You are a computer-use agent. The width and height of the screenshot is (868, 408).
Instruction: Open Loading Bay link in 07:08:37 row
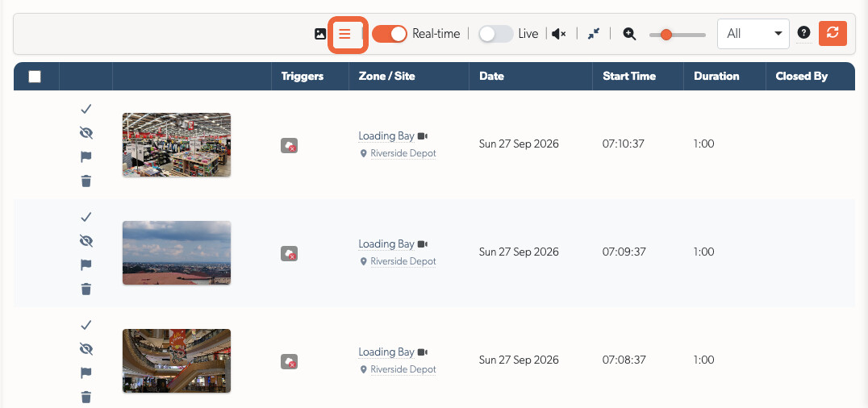(386, 352)
